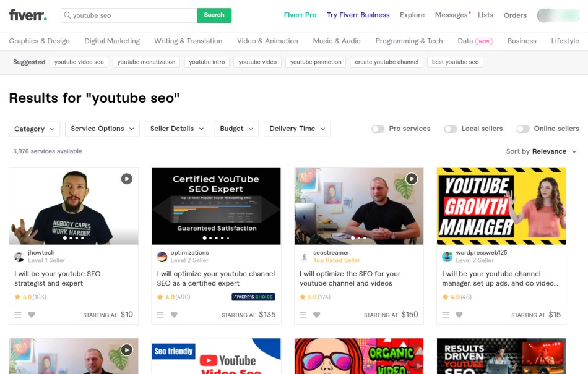588x374 pixels.
Task: Open the Lifestyle category
Action: click(565, 41)
